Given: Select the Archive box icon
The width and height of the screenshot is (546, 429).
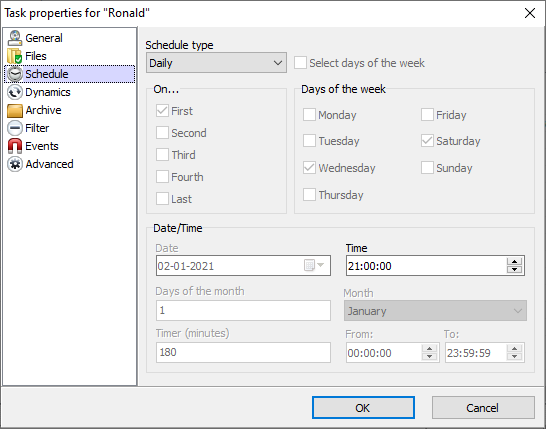Looking at the screenshot, I should click(15, 110).
